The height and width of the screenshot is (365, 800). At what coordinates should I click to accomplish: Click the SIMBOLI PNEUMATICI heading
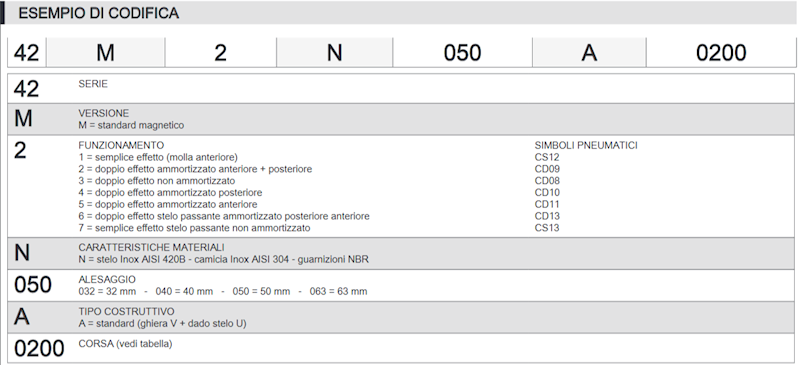[x=586, y=145]
